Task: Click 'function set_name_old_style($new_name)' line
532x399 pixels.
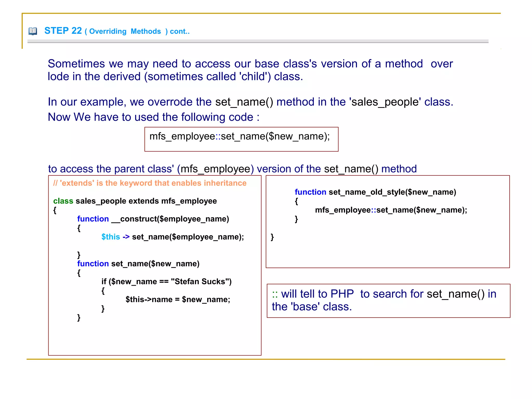Action: click(375, 192)
